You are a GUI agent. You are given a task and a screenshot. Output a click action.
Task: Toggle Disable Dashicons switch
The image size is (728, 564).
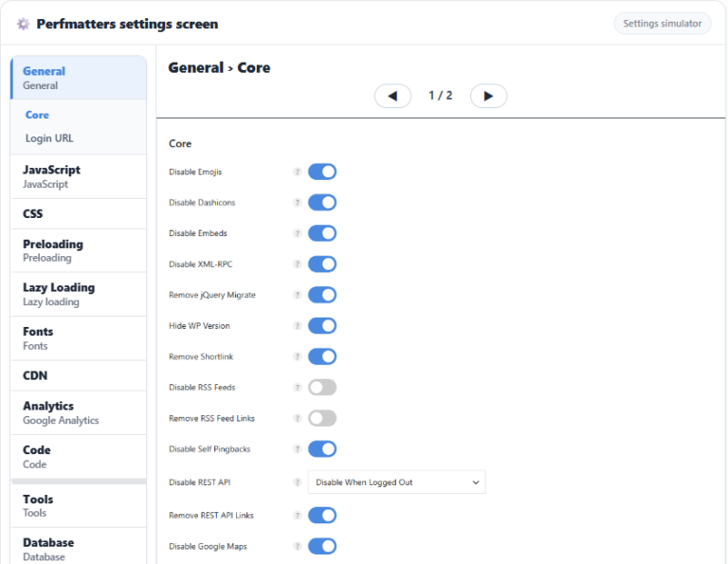pyautogui.click(x=322, y=203)
